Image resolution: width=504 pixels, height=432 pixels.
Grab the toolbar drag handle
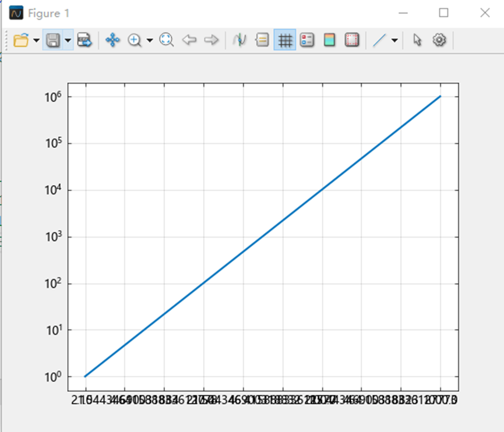[6, 40]
